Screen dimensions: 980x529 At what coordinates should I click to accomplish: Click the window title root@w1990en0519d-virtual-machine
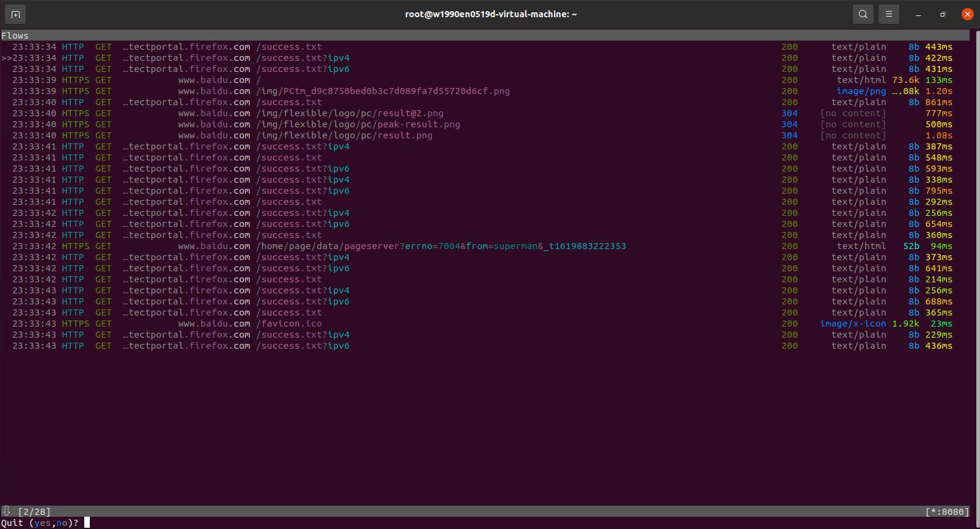click(x=491, y=14)
